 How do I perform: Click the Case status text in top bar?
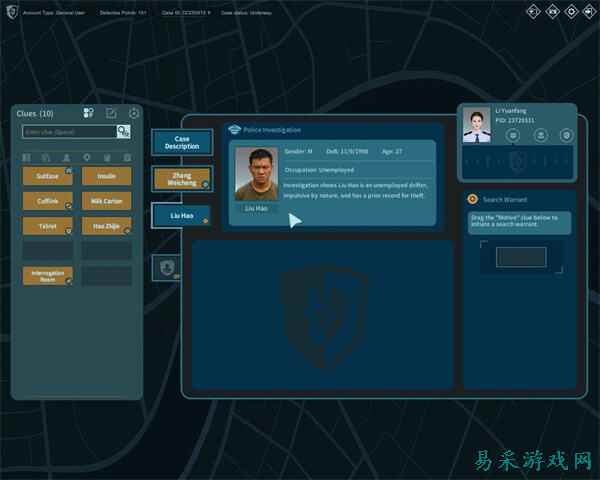[246, 13]
